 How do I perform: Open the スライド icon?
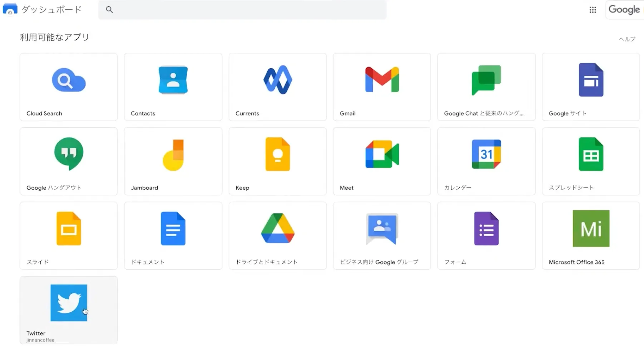pos(69,229)
